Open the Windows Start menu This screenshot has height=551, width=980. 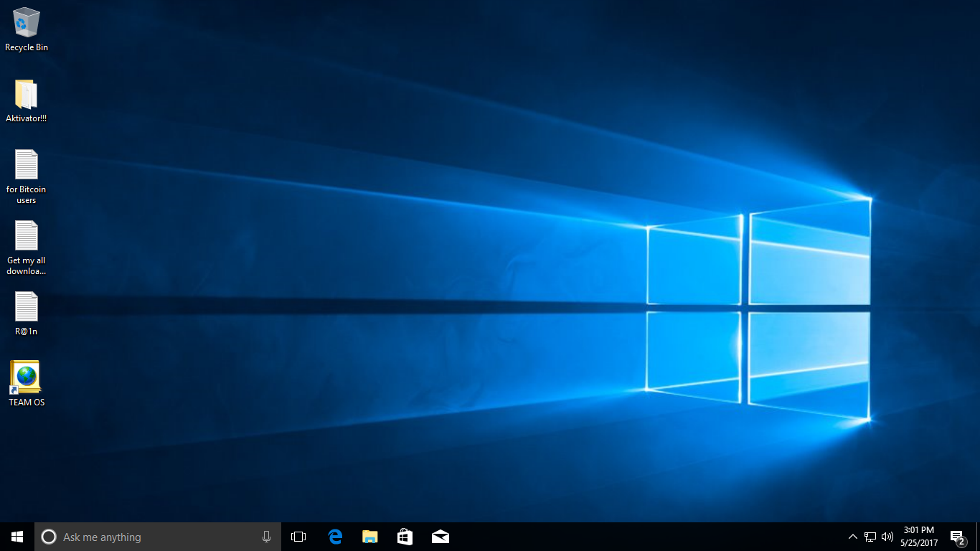17,537
